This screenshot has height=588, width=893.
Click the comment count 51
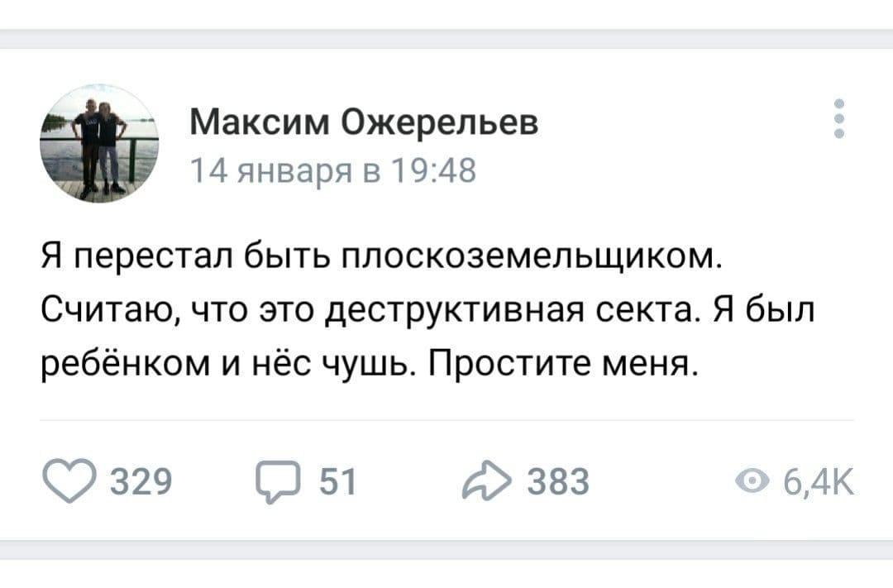(337, 480)
